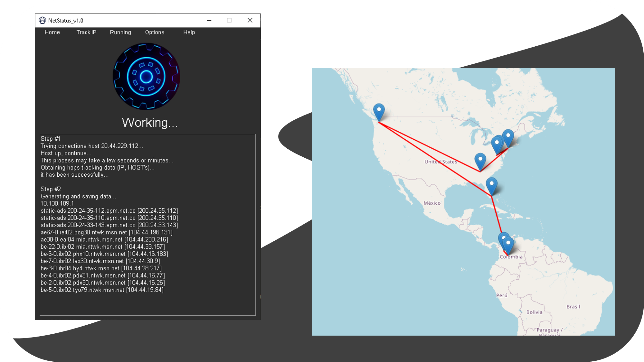Click the be-7-0.ibr02.lax30 hop entry

pos(100,261)
